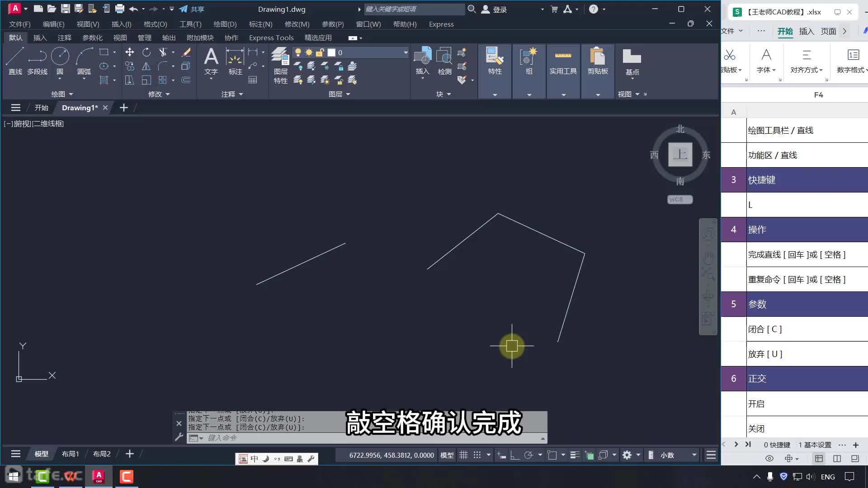Choose the Copy tool in Modify panel
This screenshot has width=868, height=488.
pos(130,66)
